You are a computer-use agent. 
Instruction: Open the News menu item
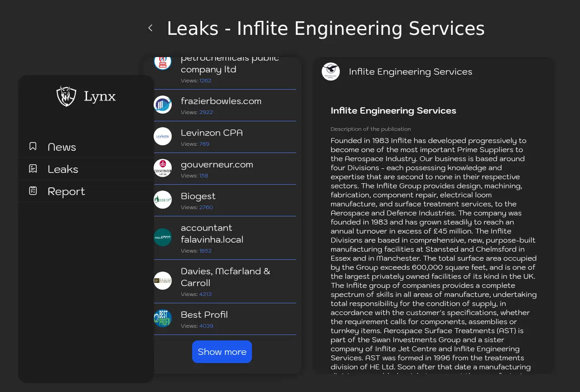[x=62, y=147]
